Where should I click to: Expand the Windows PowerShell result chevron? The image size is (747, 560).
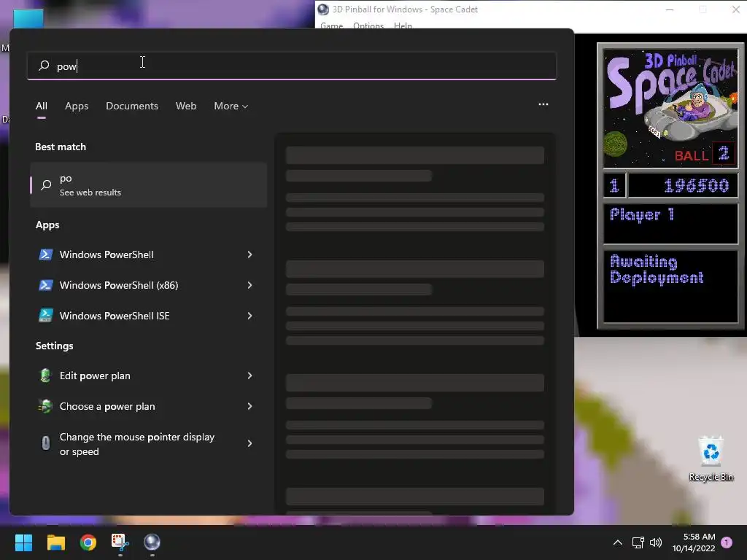click(x=249, y=254)
